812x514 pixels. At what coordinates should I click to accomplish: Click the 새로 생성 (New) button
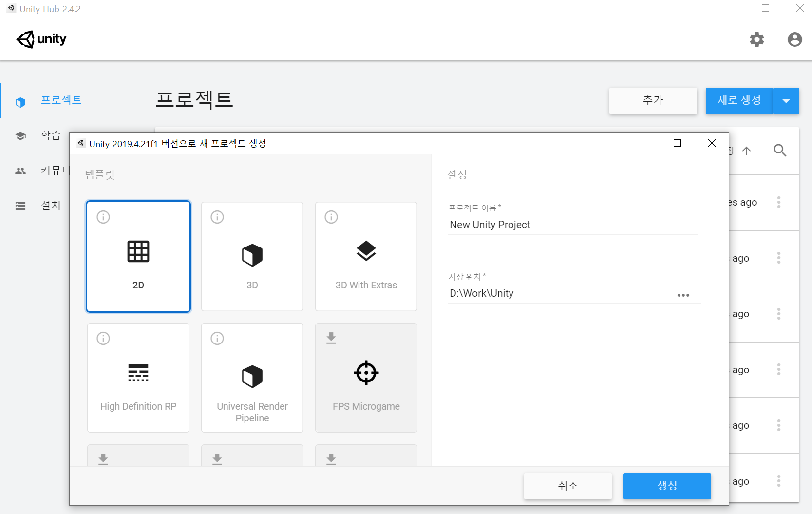point(739,101)
